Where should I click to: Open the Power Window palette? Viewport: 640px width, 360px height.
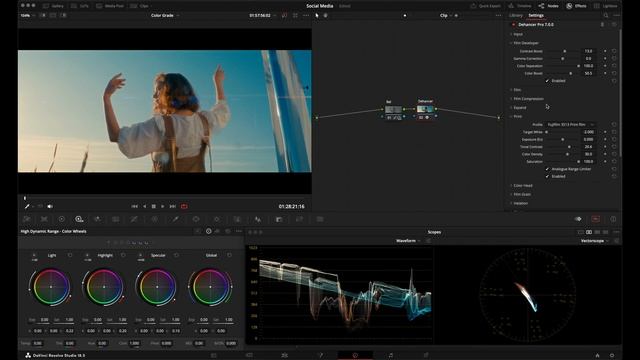point(196,220)
